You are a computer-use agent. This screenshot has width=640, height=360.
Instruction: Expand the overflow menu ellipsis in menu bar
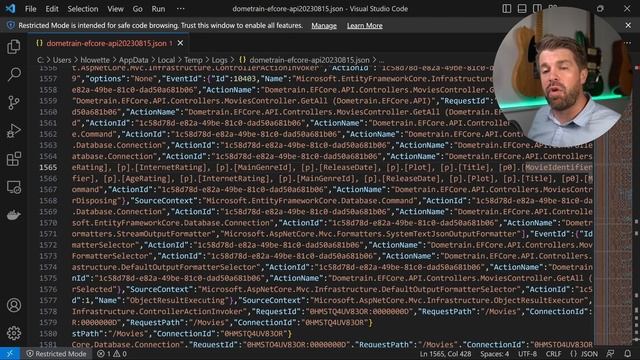[180, 9]
